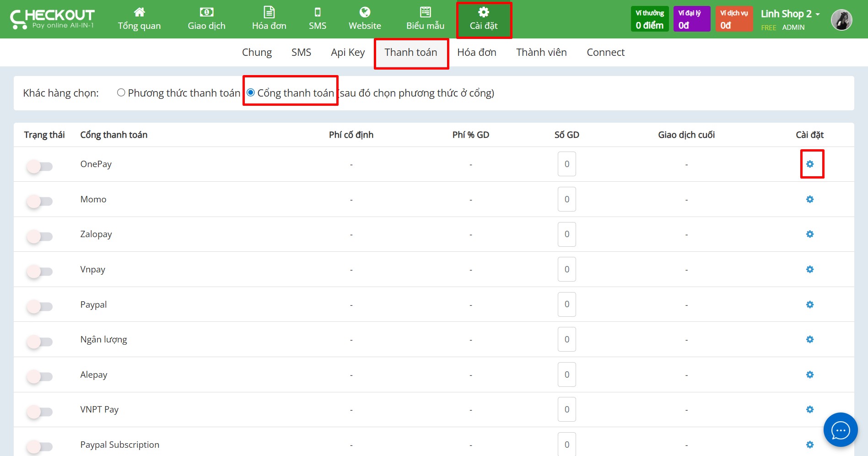Enable the Vnpay gateway toggle
Image resolution: width=868 pixels, height=456 pixels.
click(x=39, y=271)
